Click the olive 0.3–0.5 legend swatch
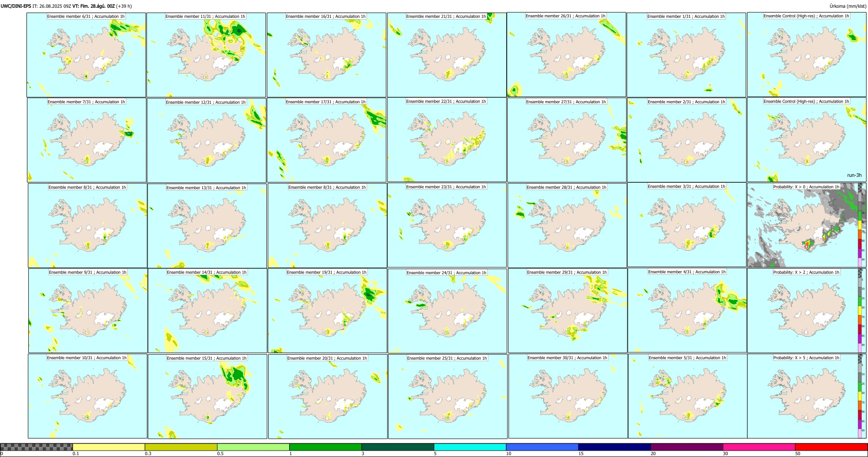This screenshot has width=868, height=457. pyautogui.click(x=181, y=447)
